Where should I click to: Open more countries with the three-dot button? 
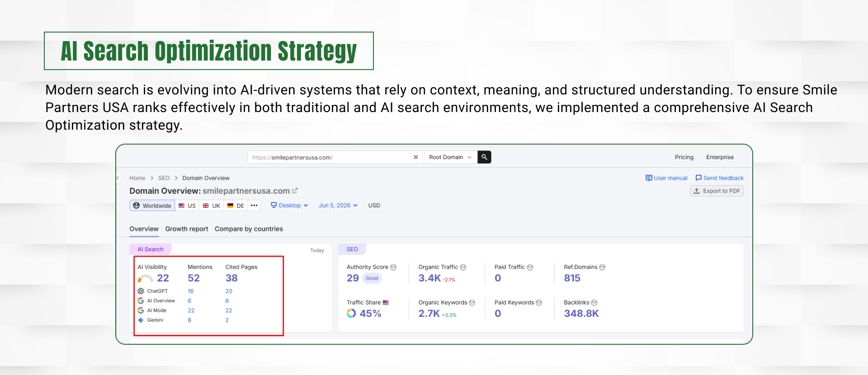click(x=254, y=206)
